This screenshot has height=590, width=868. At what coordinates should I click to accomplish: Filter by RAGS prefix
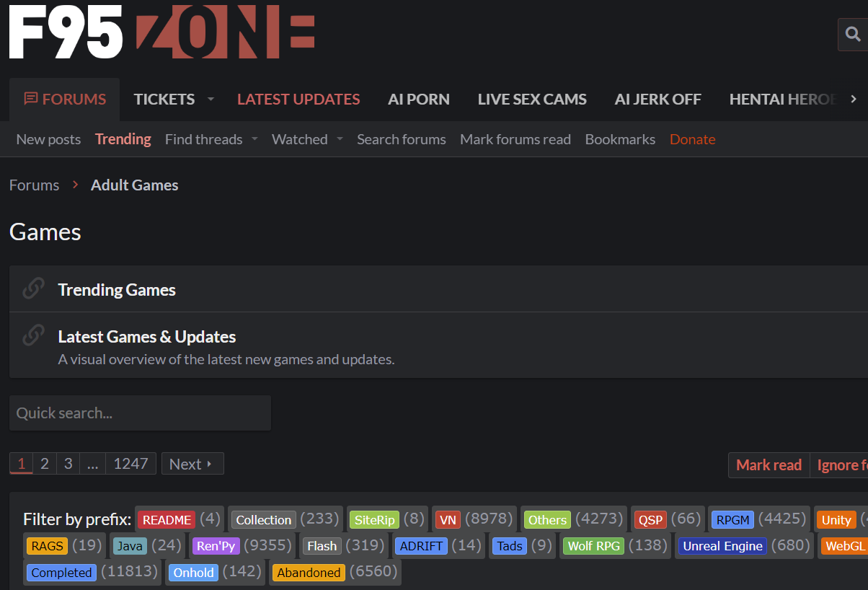(x=48, y=546)
